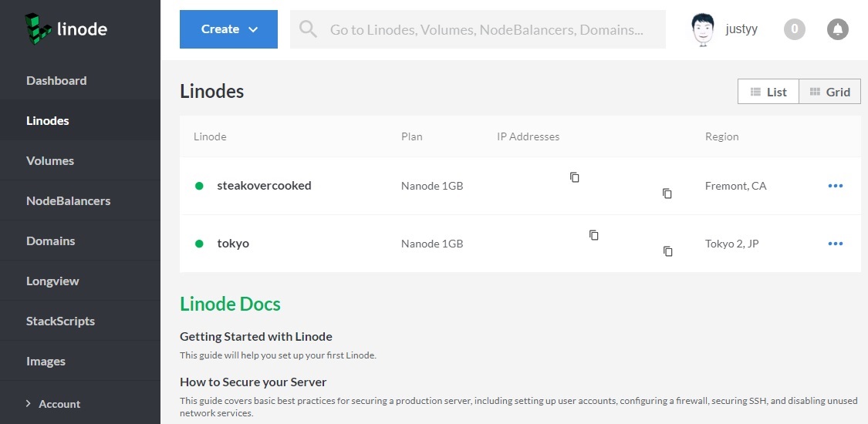The width and height of the screenshot is (868, 424).
Task: Open the actions menu for steakovercooked
Action: [836, 186]
